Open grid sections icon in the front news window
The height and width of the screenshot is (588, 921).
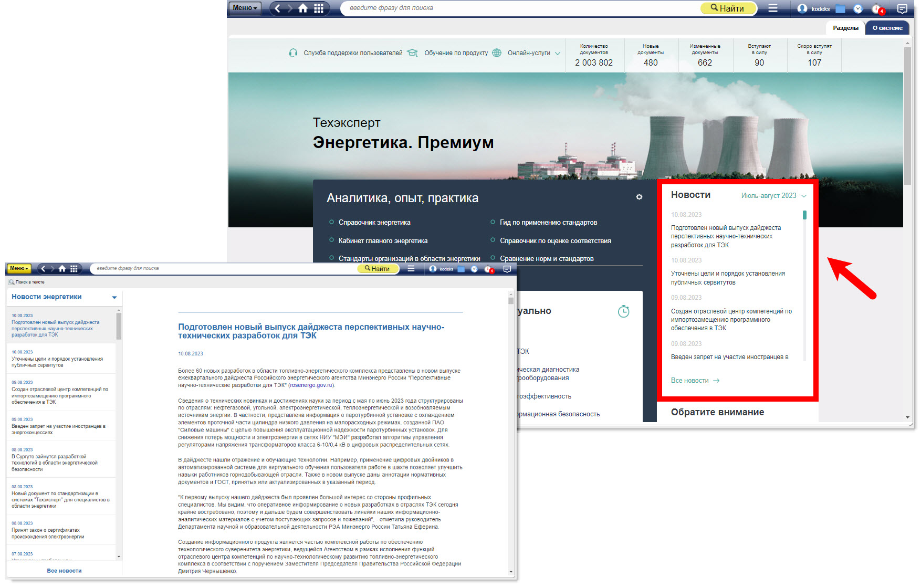[x=74, y=269]
